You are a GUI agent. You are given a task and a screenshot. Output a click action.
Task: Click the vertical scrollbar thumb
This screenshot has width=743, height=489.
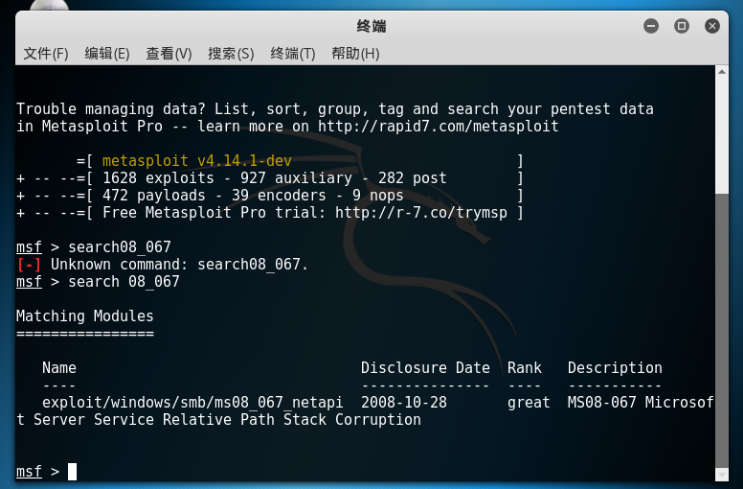coord(722,330)
